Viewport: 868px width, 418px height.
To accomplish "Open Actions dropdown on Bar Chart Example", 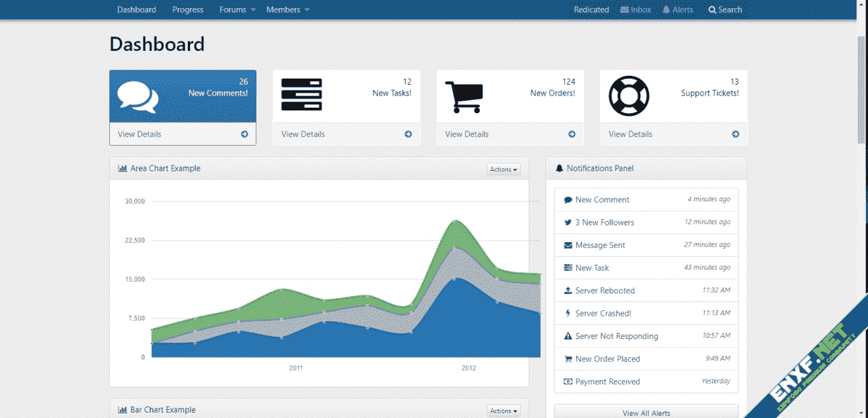I will (503, 411).
